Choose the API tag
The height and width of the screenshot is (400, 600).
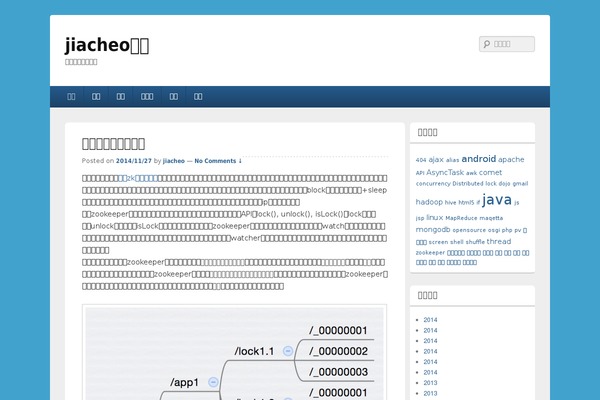click(420, 173)
